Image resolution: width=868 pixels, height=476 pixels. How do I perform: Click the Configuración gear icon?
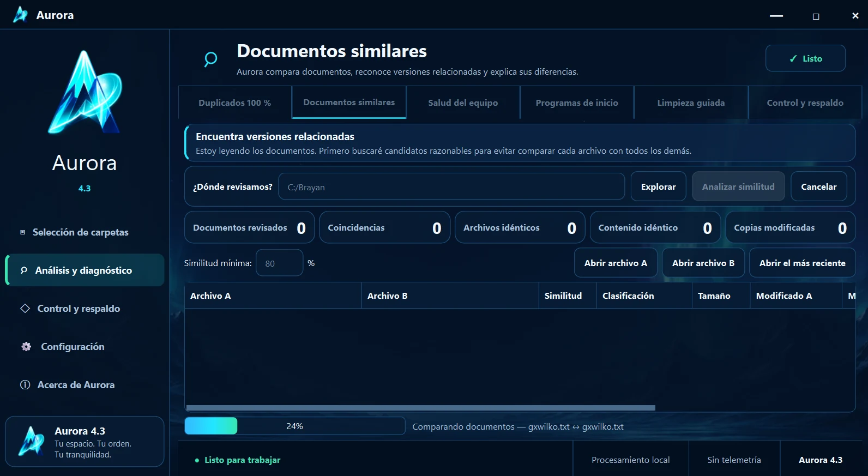coord(26,346)
